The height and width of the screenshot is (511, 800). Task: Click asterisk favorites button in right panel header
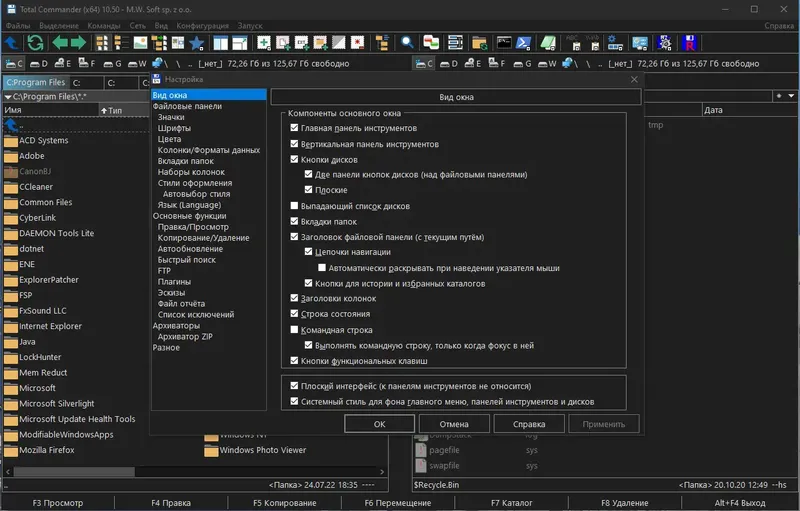(x=779, y=96)
